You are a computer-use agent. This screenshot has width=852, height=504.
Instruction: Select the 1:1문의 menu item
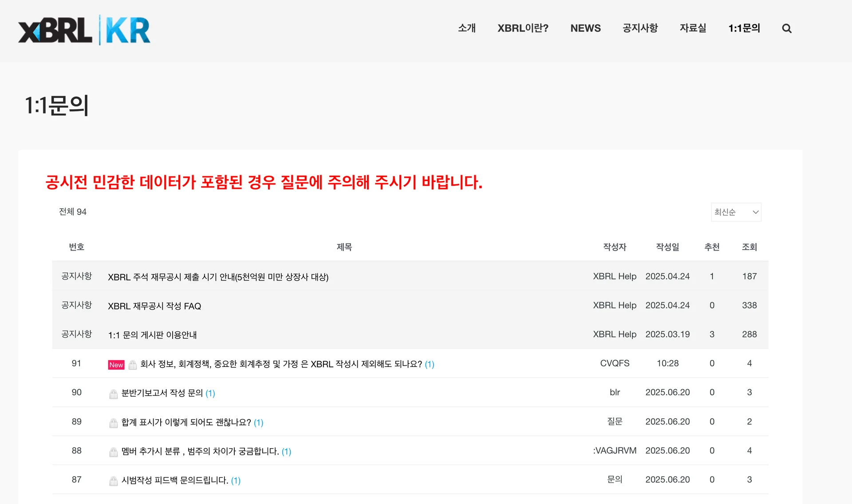[x=744, y=28]
